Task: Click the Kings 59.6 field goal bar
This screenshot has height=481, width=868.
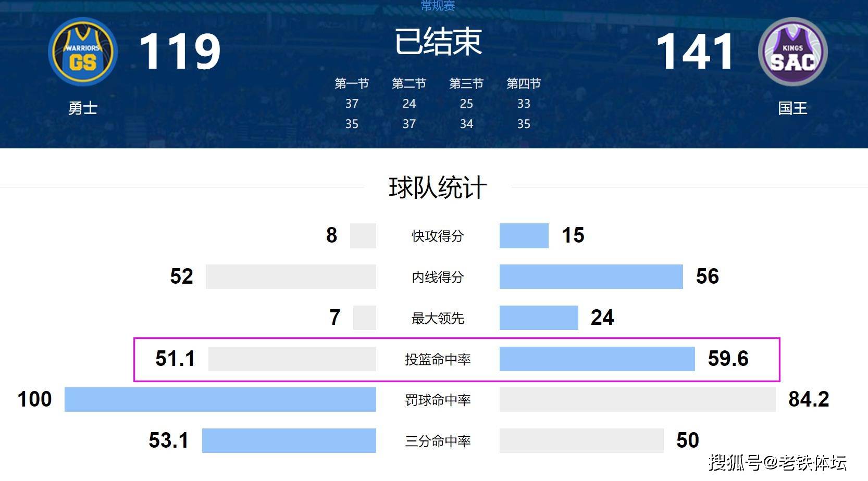Action: 597,359
